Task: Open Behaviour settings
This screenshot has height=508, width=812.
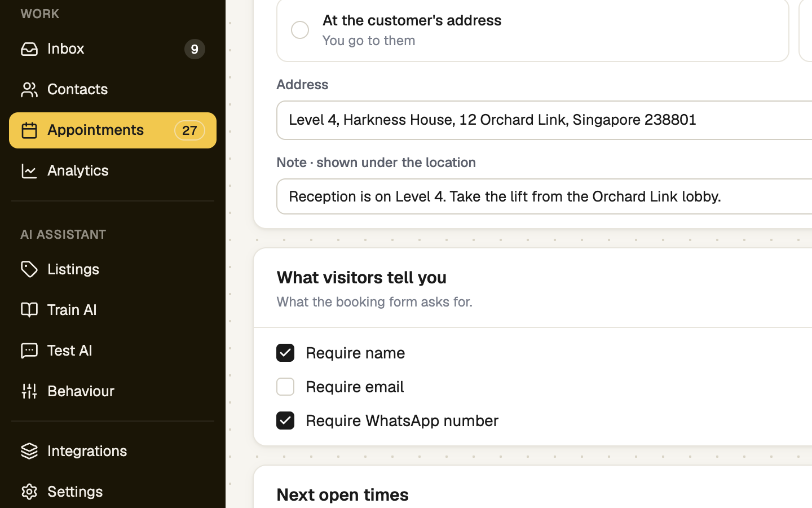Action: tap(113, 391)
